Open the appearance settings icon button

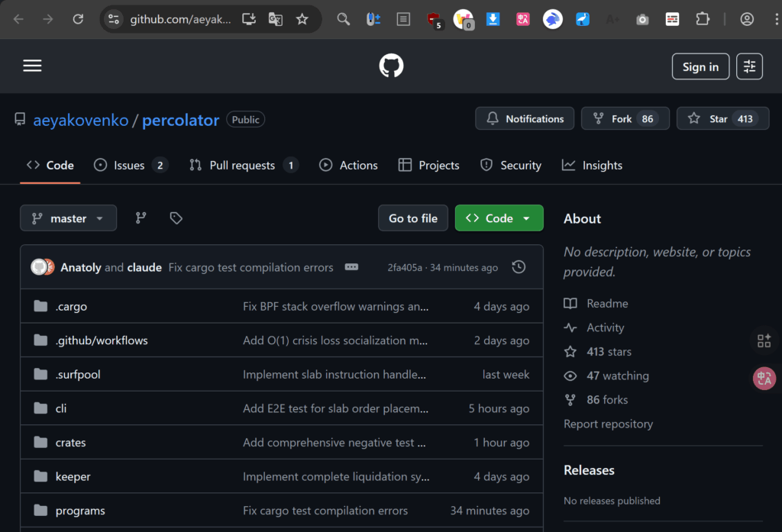(749, 66)
